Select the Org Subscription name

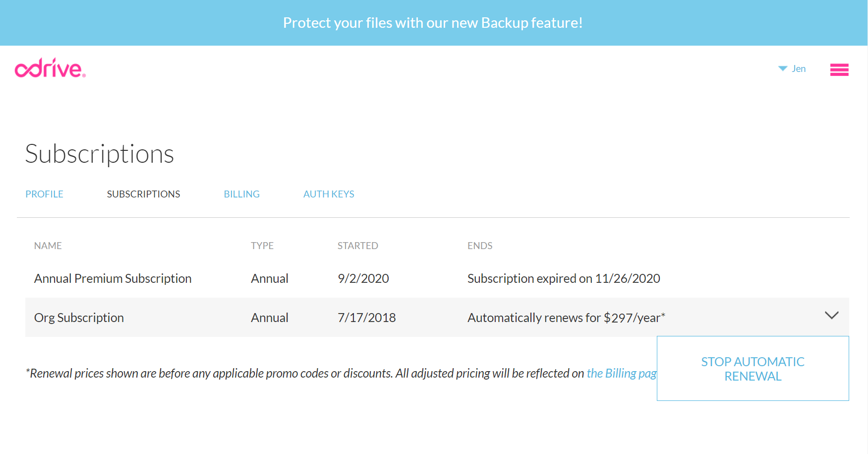(x=79, y=318)
